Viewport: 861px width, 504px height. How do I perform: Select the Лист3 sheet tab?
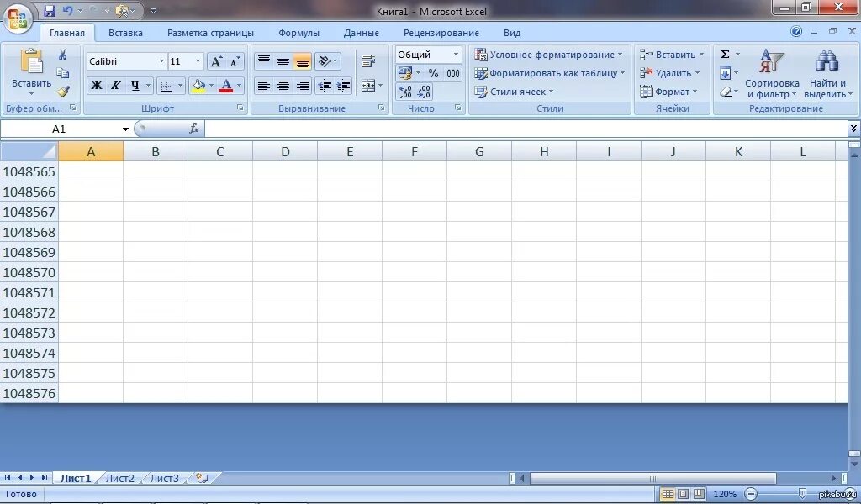click(164, 478)
